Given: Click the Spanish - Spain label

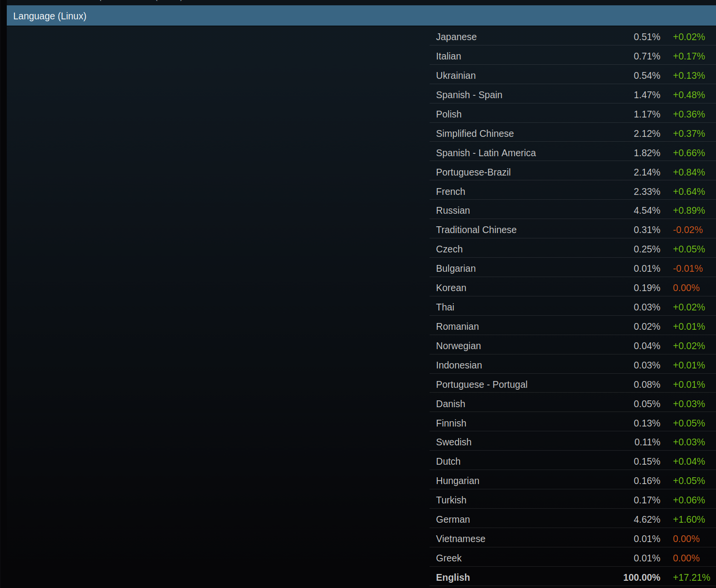Looking at the screenshot, I should tap(469, 95).
